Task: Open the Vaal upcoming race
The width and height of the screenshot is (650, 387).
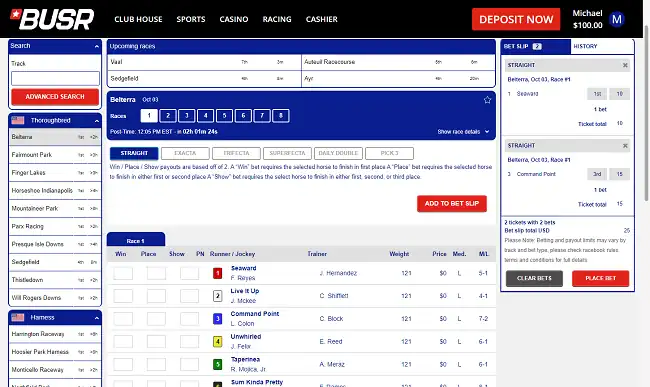Action: 204,62
